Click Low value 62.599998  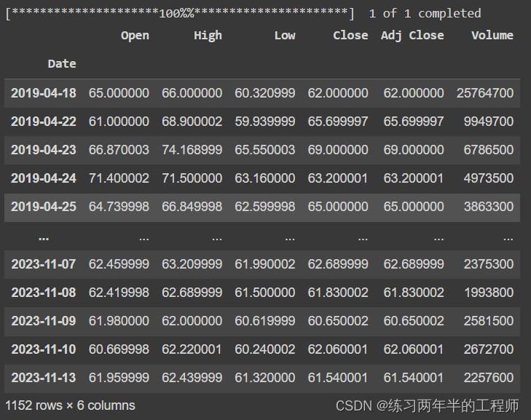265,207
